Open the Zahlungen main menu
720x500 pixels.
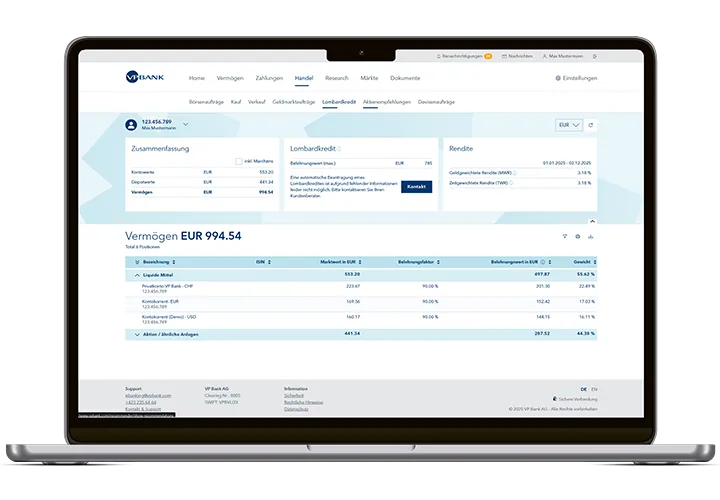[269, 78]
